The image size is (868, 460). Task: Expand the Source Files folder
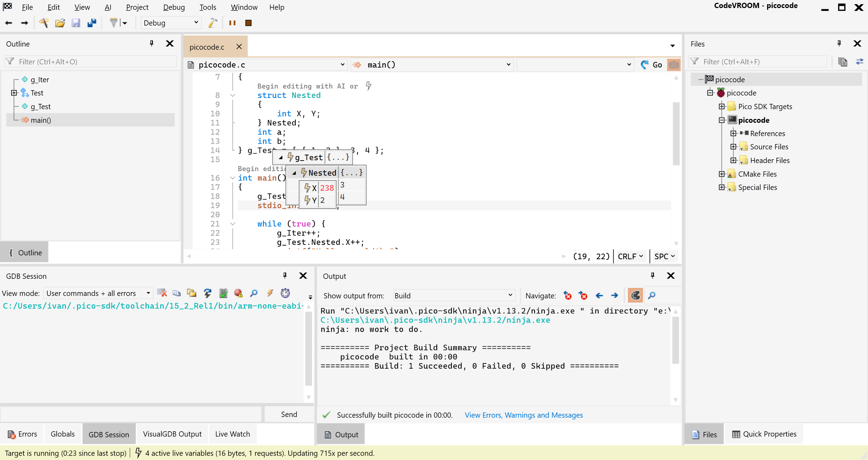click(x=733, y=147)
